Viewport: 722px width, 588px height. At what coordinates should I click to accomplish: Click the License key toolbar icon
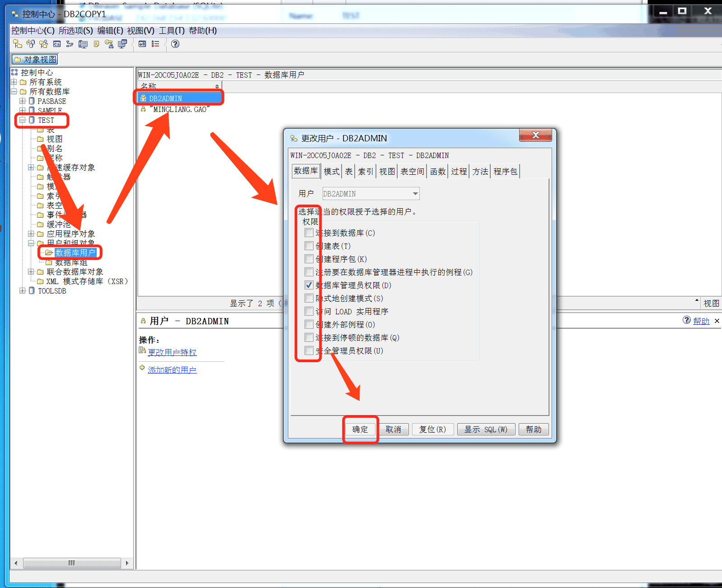109,44
